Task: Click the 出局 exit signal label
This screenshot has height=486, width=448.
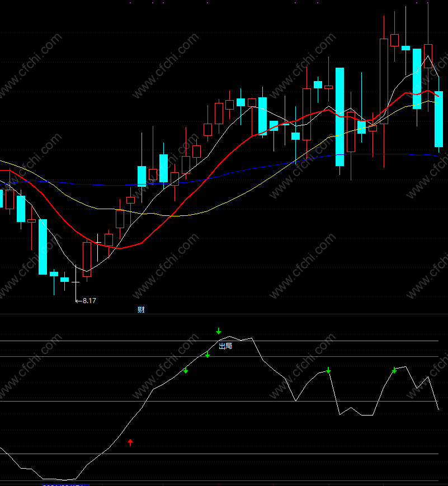Action: pos(225,346)
